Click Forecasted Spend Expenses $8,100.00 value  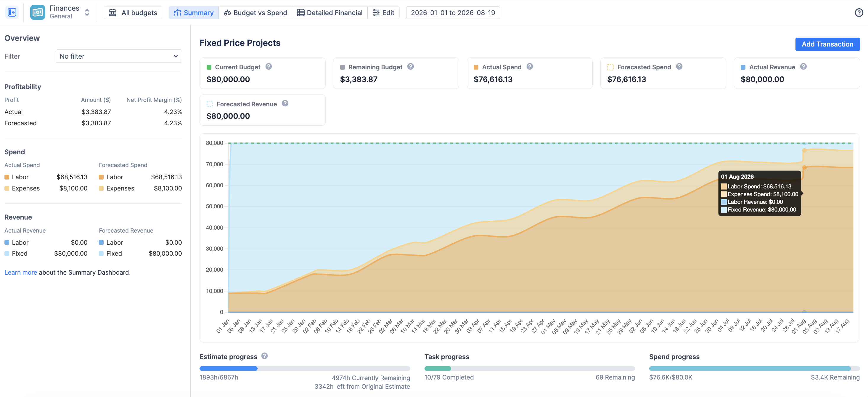[x=168, y=188]
